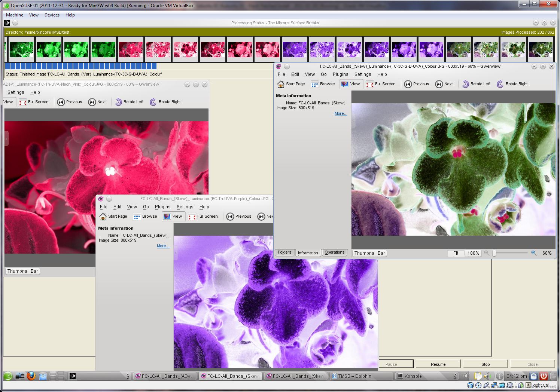Click lock screen icon in KDE panel

(534, 376)
